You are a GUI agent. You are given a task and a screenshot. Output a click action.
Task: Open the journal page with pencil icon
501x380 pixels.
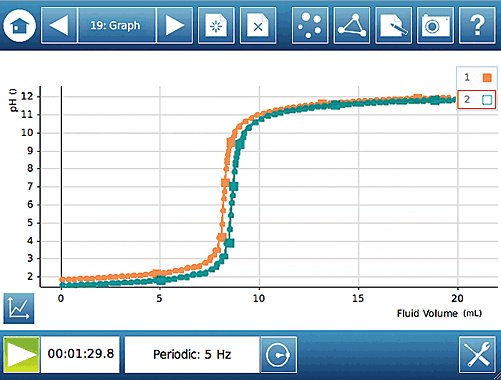pos(393,26)
